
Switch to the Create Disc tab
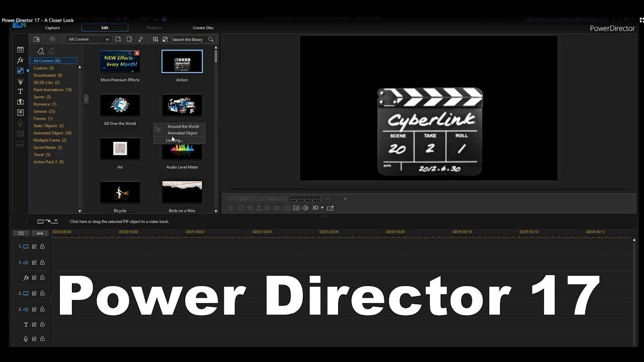point(203,28)
